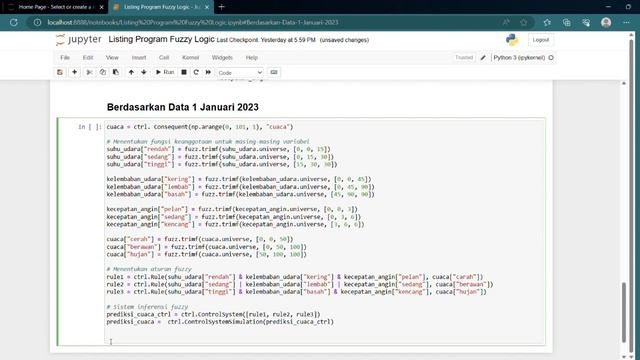Click the read aloud icon in address bar
This screenshot has height=360, width=640.
click(x=506, y=22)
